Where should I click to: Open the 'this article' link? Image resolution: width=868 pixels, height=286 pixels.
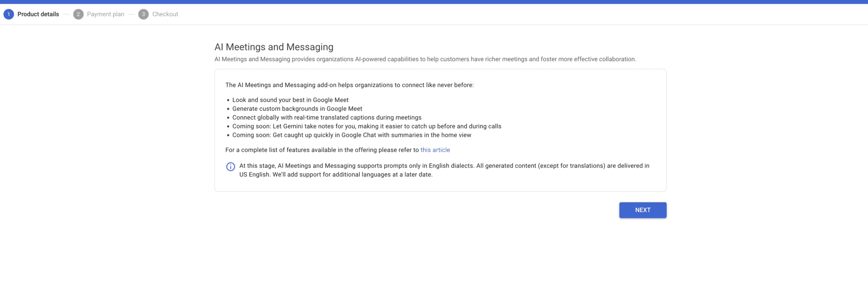pos(435,150)
